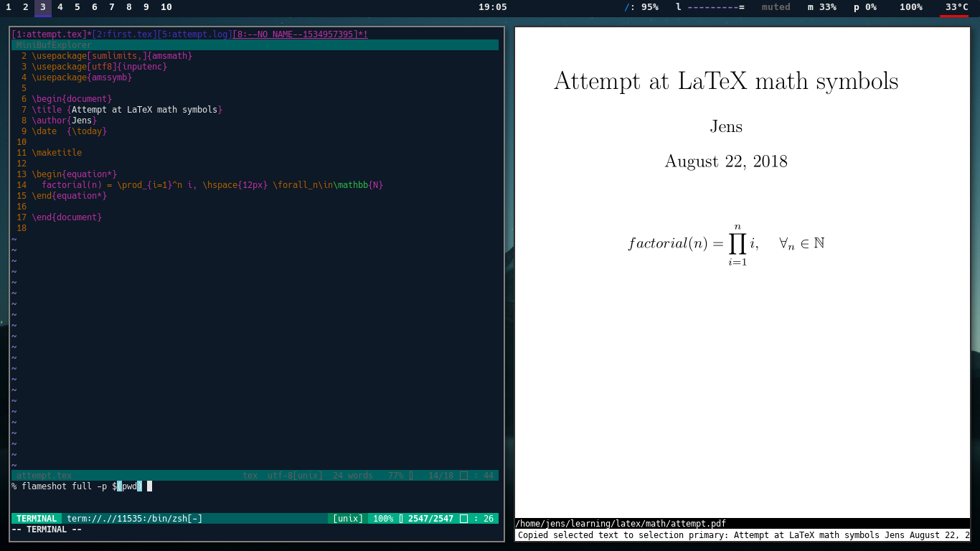Place cursor on the \title line
Screen dimensions: 980x551
pos(127,110)
